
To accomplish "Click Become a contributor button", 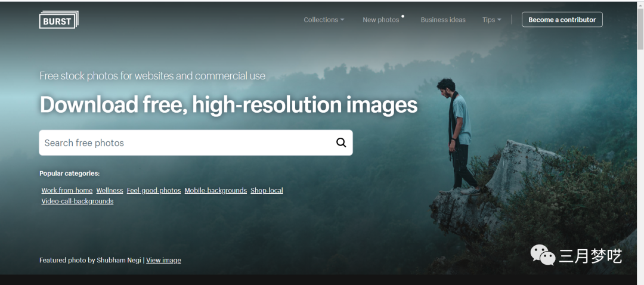I will pyautogui.click(x=562, y=20).
